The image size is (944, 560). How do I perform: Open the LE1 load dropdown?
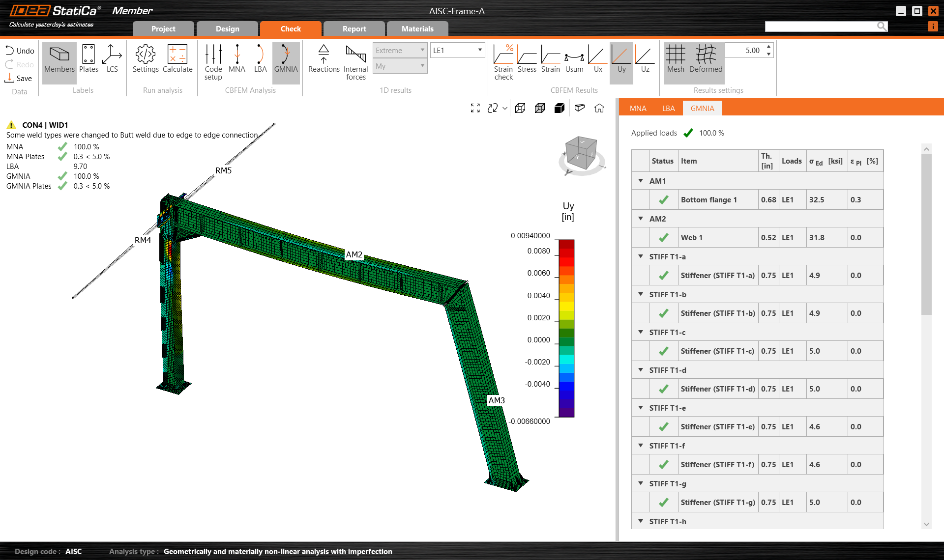coord(457,50)
